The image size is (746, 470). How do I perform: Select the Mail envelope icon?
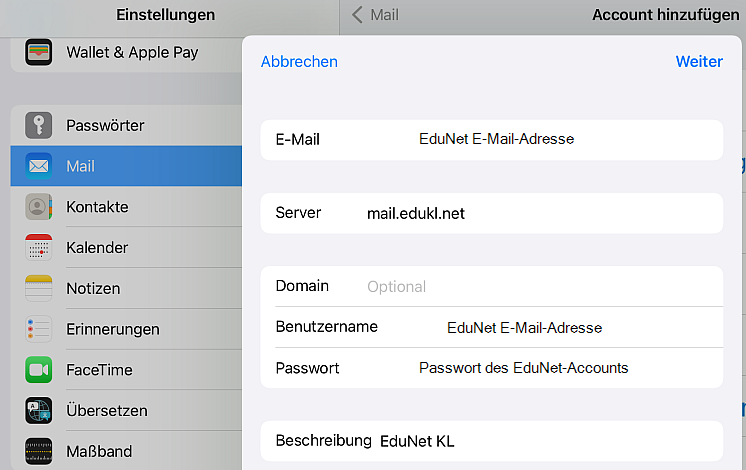coord(39,166)
